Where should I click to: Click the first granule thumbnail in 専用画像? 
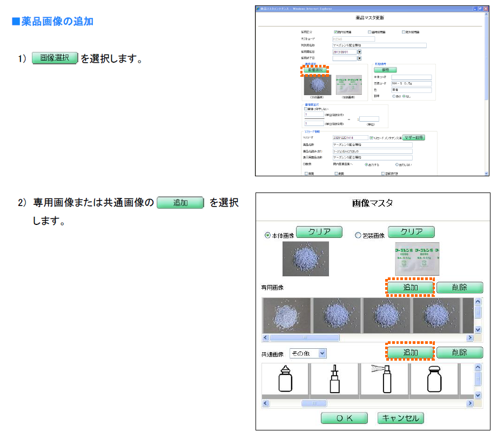click(x=285, y=316)
